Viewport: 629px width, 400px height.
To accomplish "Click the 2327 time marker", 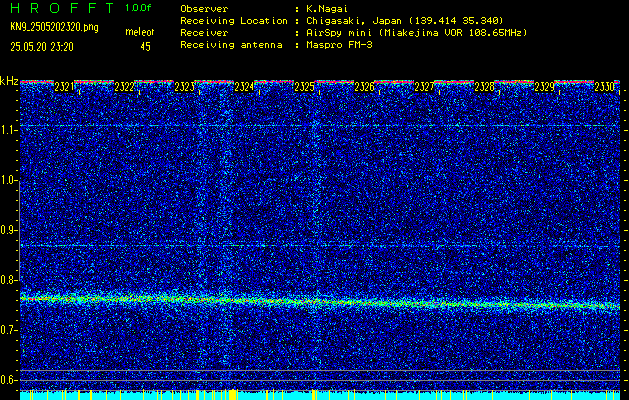I will click(424, 87).
